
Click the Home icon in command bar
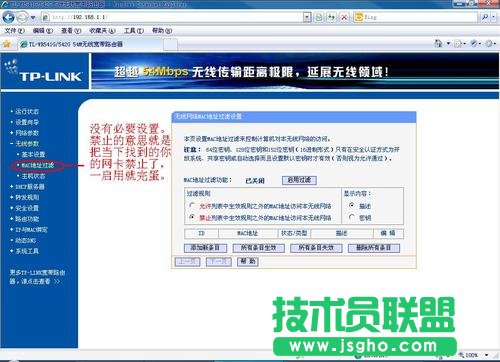[438, 43]
